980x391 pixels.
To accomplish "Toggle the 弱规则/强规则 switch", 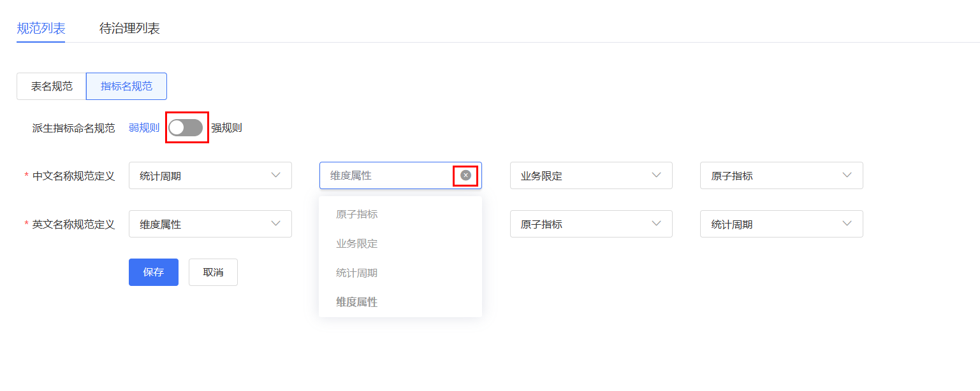I will point(186,127).
